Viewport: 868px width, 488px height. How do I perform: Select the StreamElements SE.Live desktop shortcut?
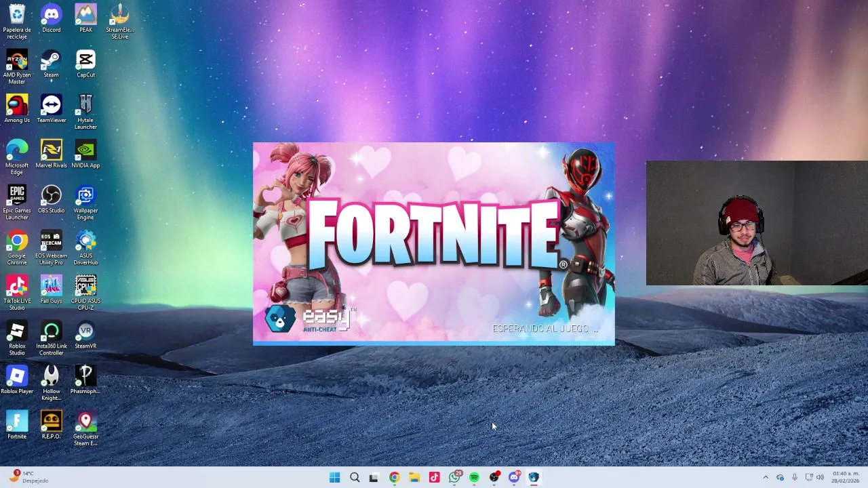(120, 21)
